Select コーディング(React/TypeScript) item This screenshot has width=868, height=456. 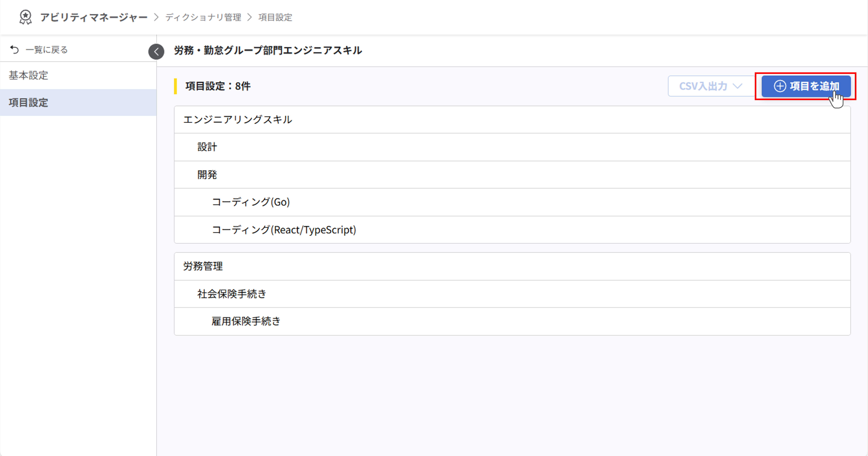(x=283, y=230)
